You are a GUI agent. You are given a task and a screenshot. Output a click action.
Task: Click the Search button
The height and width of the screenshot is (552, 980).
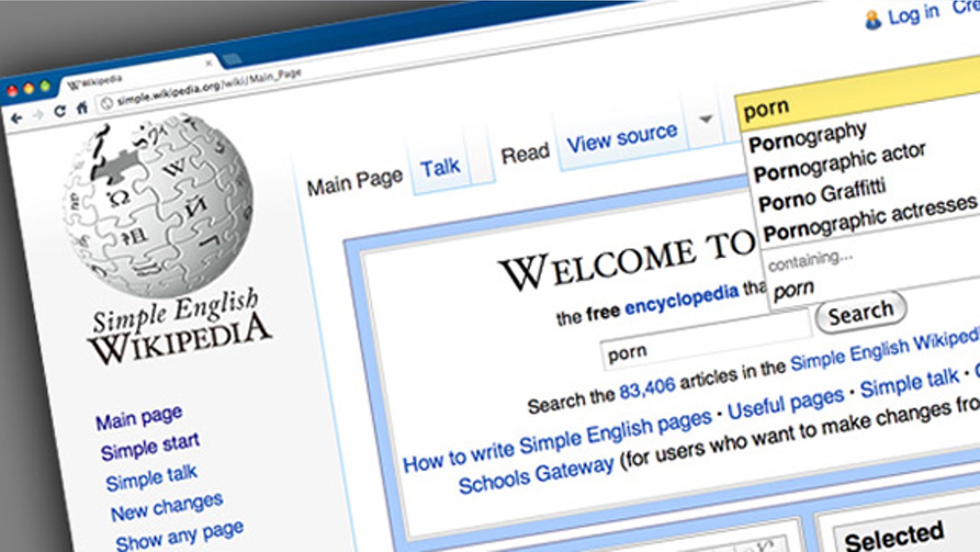point(861,312)
